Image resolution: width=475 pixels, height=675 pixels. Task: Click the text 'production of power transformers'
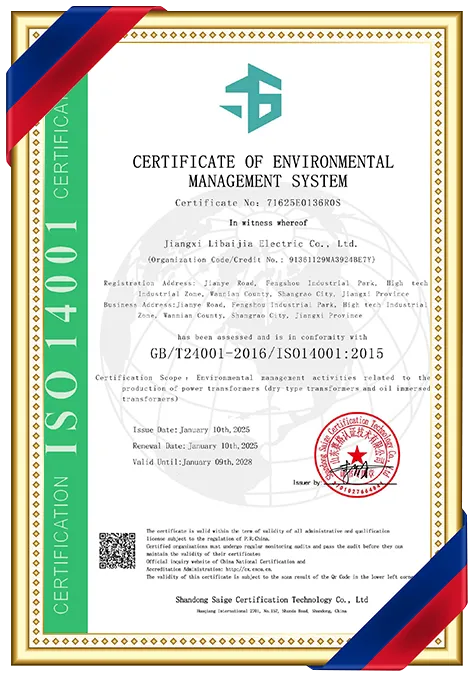190,388
